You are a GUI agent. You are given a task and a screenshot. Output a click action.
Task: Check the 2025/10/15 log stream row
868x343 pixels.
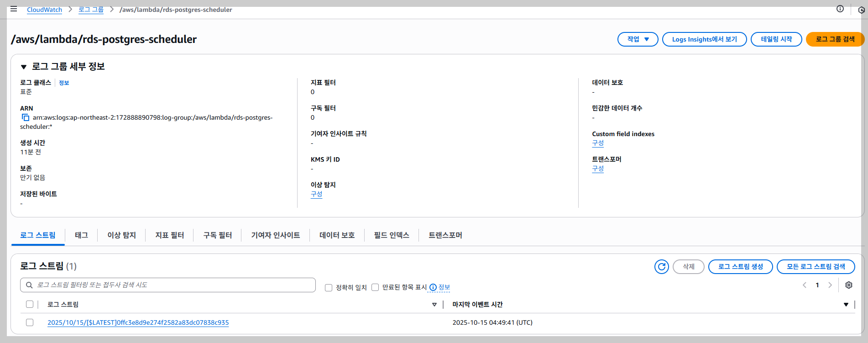[x=30, y=322]
